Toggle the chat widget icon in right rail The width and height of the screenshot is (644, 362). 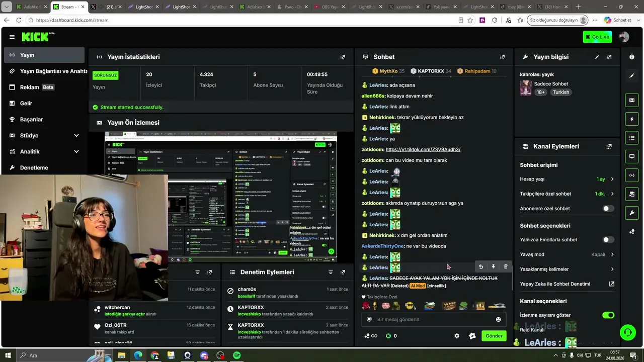632,156
